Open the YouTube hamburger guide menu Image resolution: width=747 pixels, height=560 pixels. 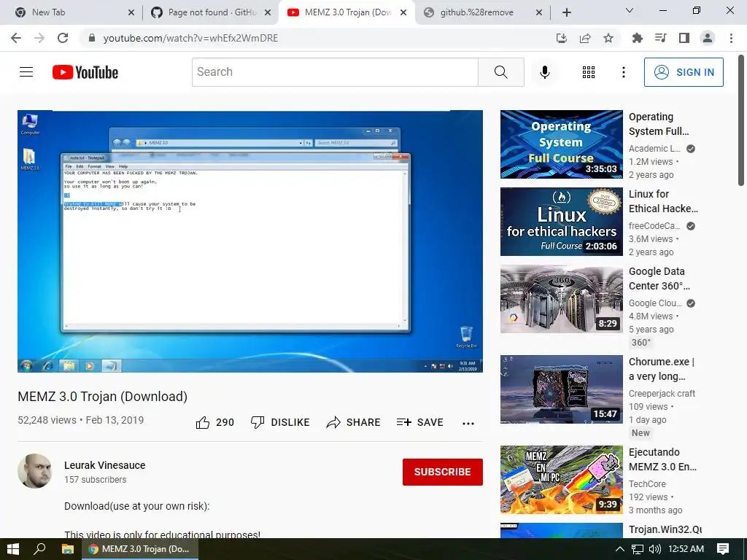[x=26, y=72]
